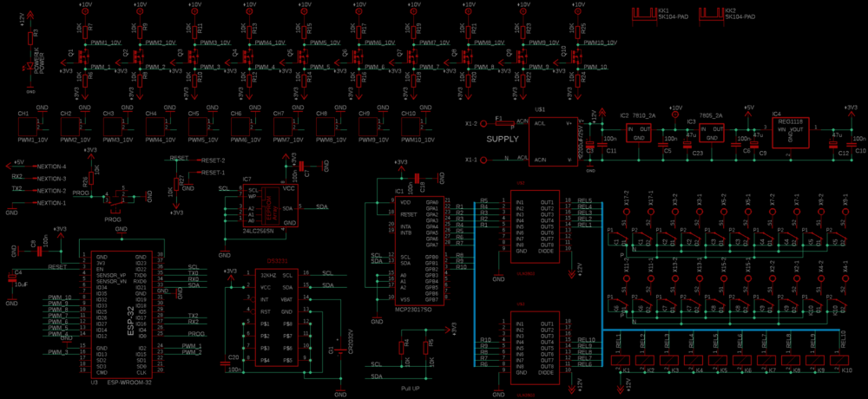The image size is (868, 399).
Task: Select the IC1 MCP23017SO expander symbol
Action: click(x=419, y=251)
